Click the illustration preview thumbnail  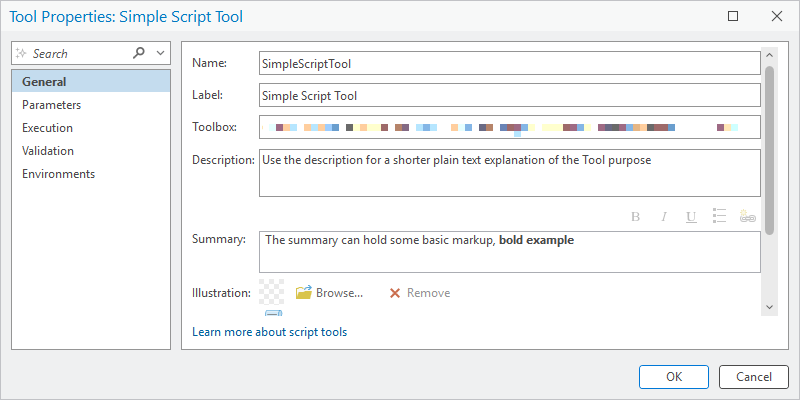point(271,291)
